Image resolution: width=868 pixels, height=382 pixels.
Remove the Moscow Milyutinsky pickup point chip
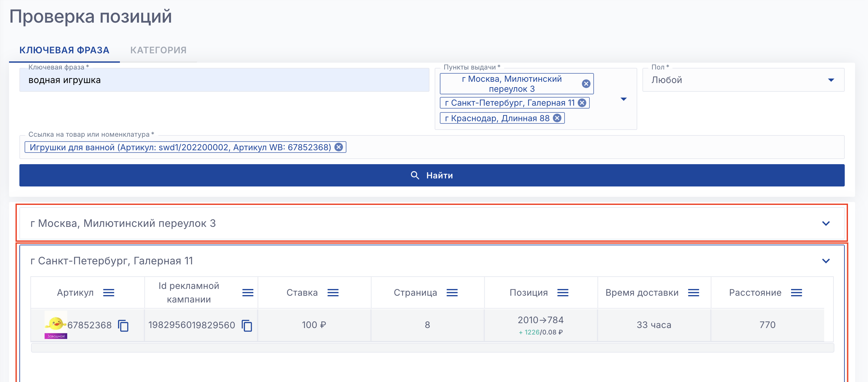point(586,83)
